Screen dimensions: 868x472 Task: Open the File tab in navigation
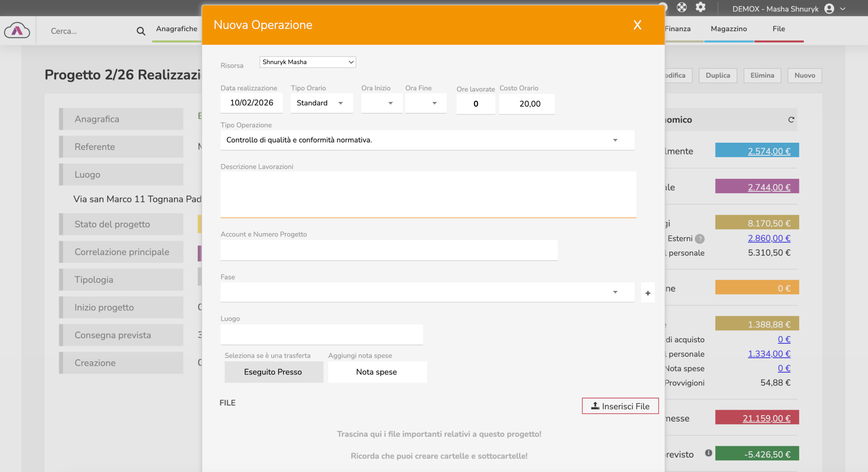coord(778,29)
